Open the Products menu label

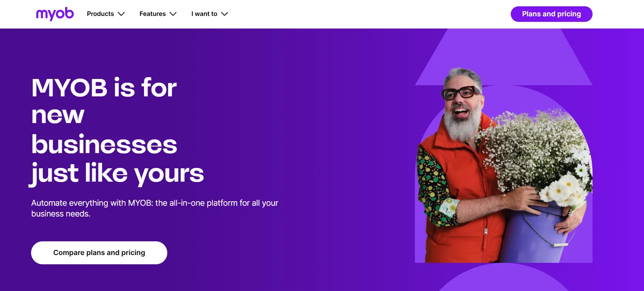(100, 14)
